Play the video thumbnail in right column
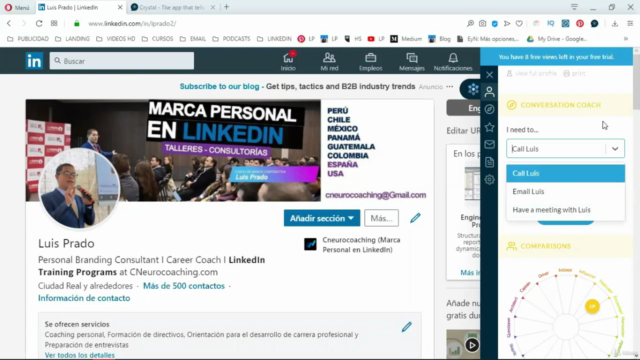 [472, 345]
